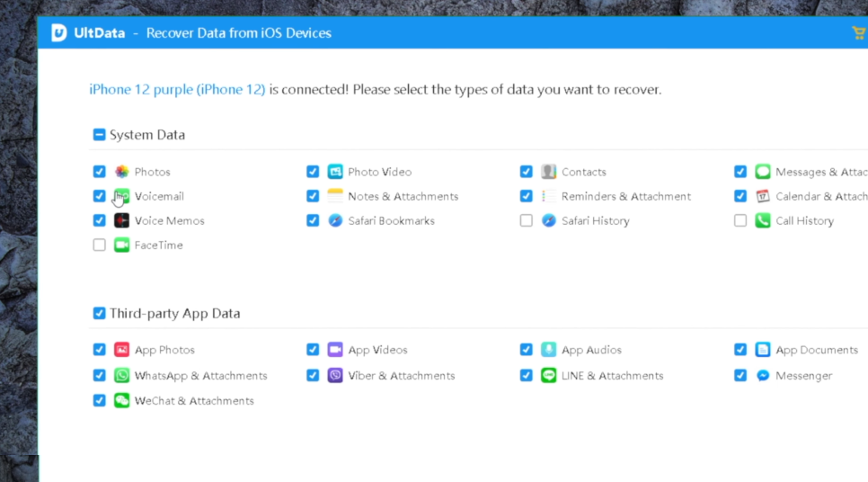This screenshot has height=482, width=868.
Task: Click the FaceTime camera icon
Action: (122, 245)
